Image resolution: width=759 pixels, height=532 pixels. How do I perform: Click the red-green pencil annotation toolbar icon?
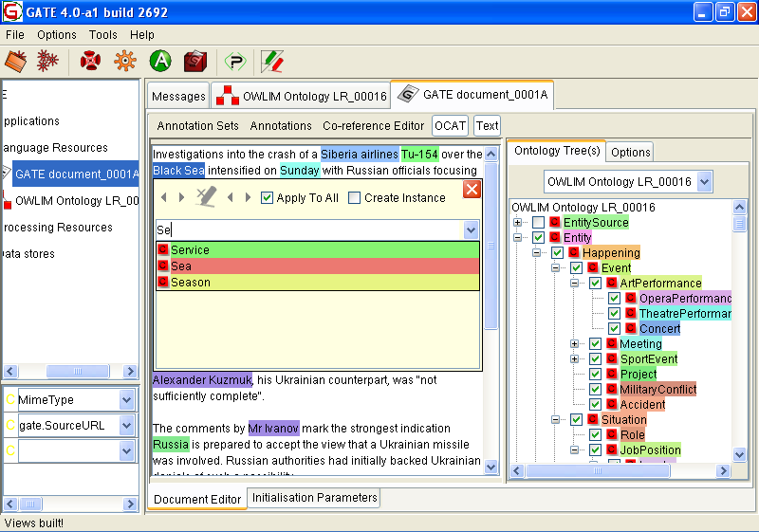click(272, 62)
